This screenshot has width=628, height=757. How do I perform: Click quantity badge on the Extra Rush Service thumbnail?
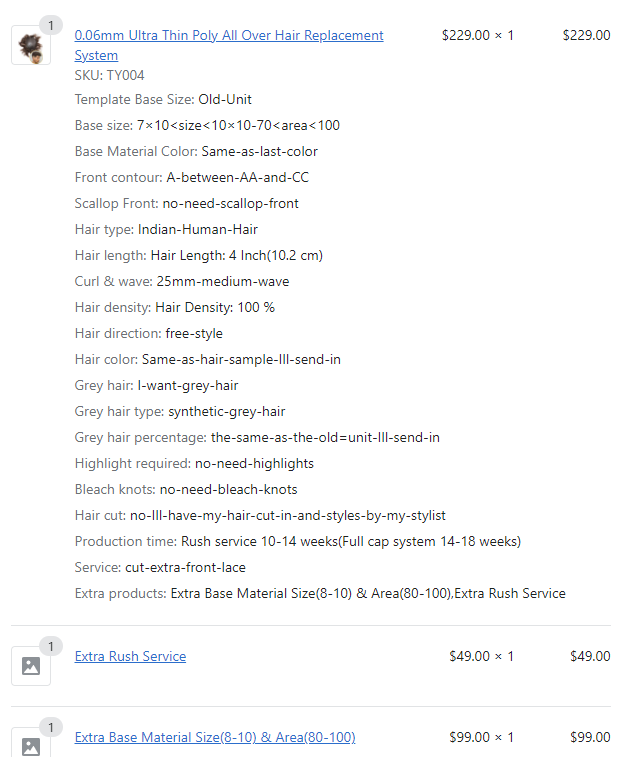point(50,646)
